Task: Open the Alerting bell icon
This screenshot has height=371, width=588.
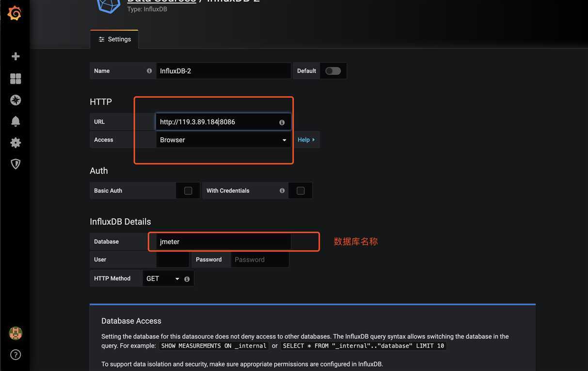Action: 16,121
